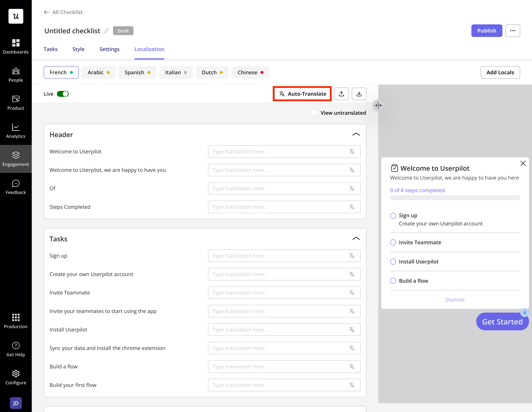The height and width of the screenshot is (412, 532).
Task: Edit checklist name with pencil icon
Action: point(106,31)
